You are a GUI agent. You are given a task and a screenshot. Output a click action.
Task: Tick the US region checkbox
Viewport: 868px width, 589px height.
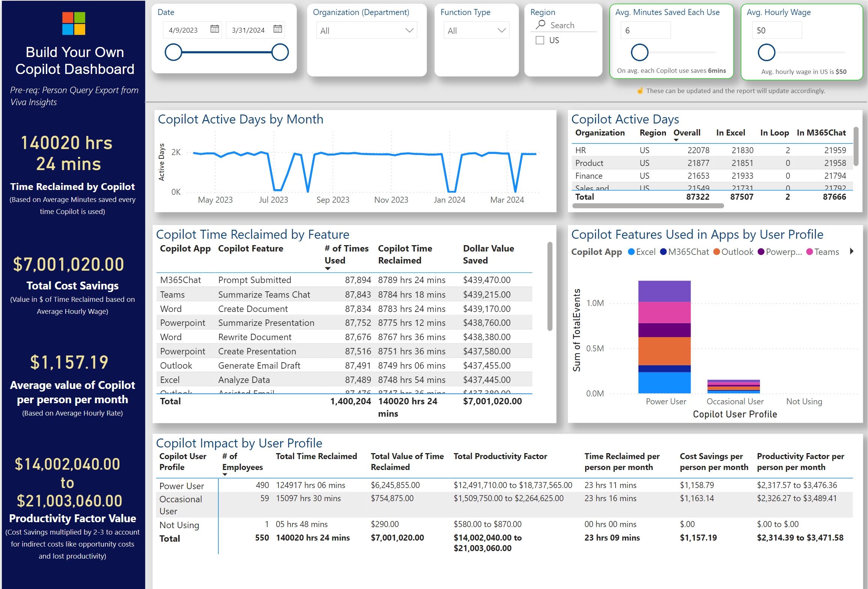tap(540, 40)
